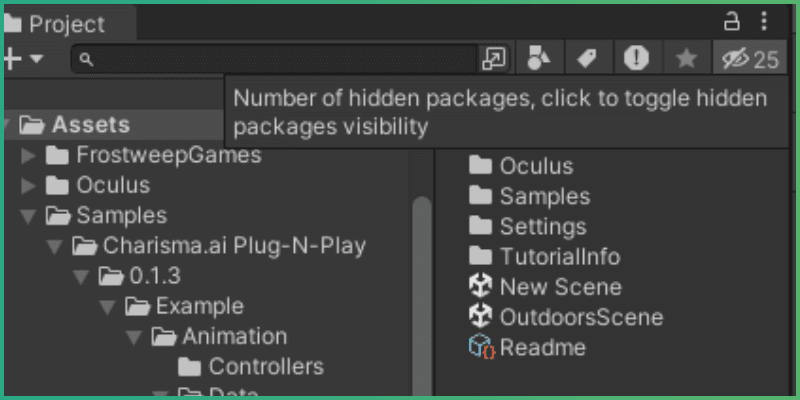The image size is (800, 400).
Task: Open the New Scene asset
Action: (x=559, y=287)
